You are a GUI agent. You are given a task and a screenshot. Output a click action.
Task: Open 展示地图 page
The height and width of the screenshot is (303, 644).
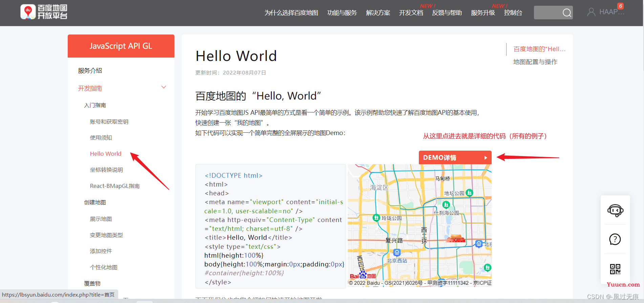pos(101,219)
